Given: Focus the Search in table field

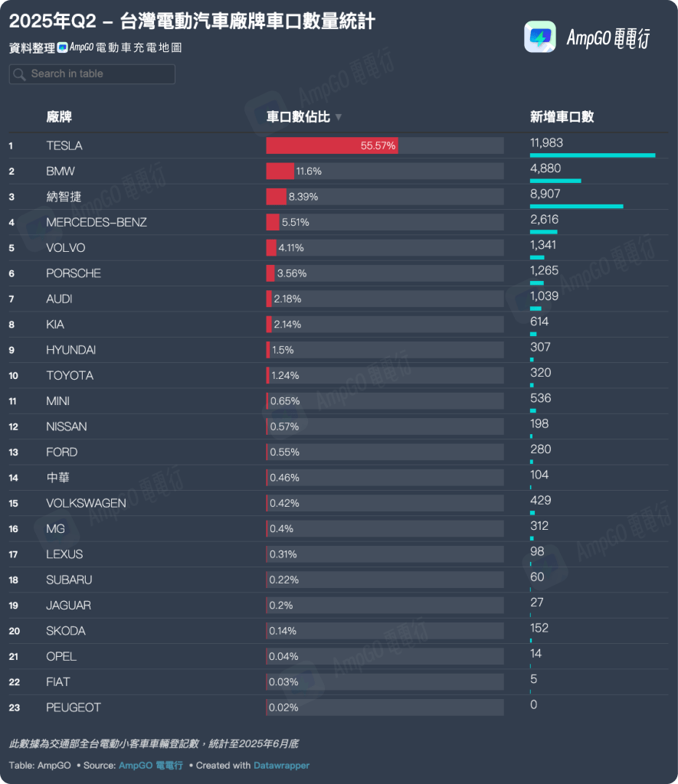Looking at the screenshot, I should click(100, 74).
